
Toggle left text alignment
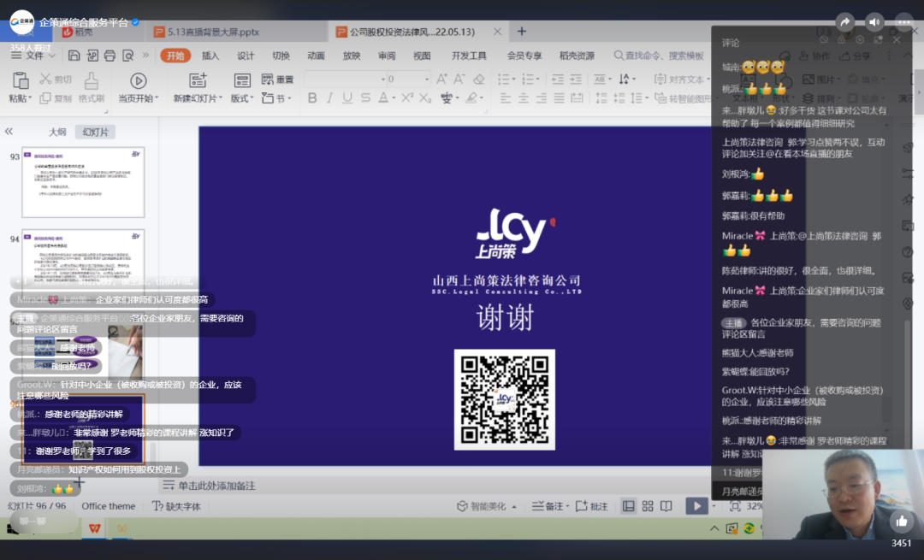pos(505,98)
